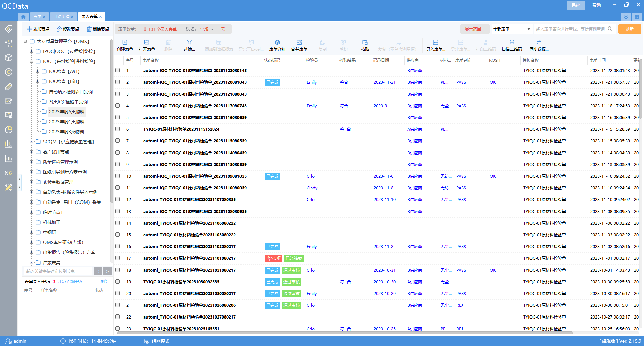Open the NG icon in left sidebar
The width and height of the screenshot is (644, 346).
coord(9,173)
